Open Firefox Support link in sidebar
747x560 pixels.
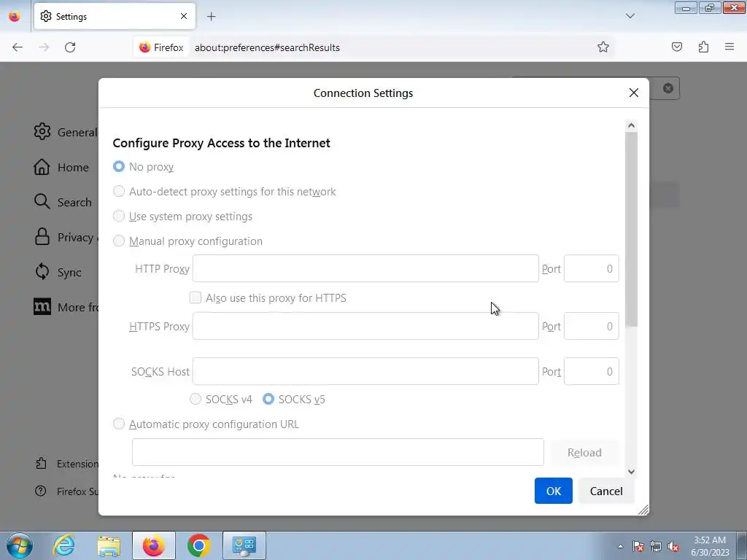point(66,491)
